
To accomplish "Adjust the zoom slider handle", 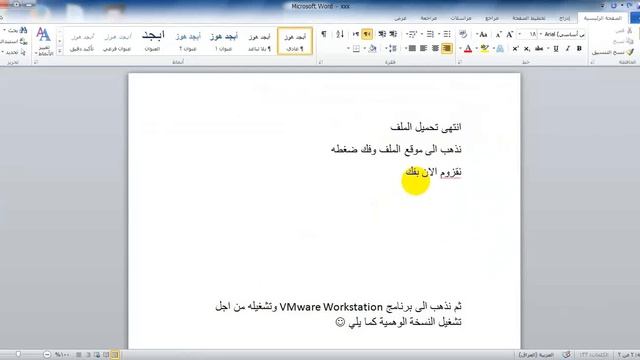I will point(18,355).
